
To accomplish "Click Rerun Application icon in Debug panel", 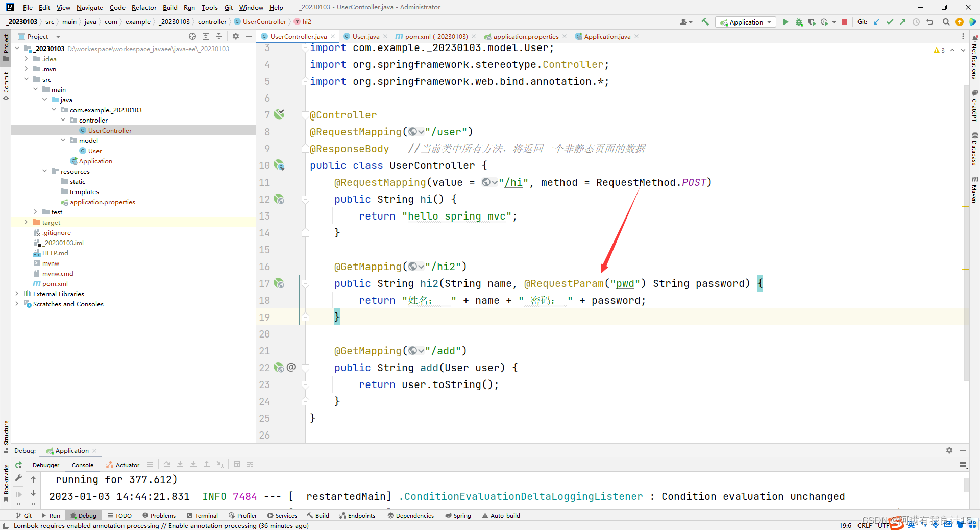I will coord(19,465).
